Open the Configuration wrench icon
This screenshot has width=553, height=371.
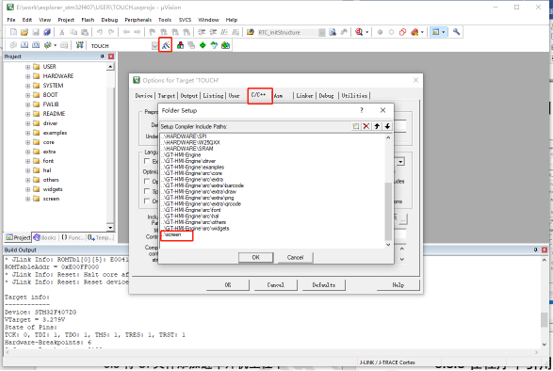tap(456, 32)
